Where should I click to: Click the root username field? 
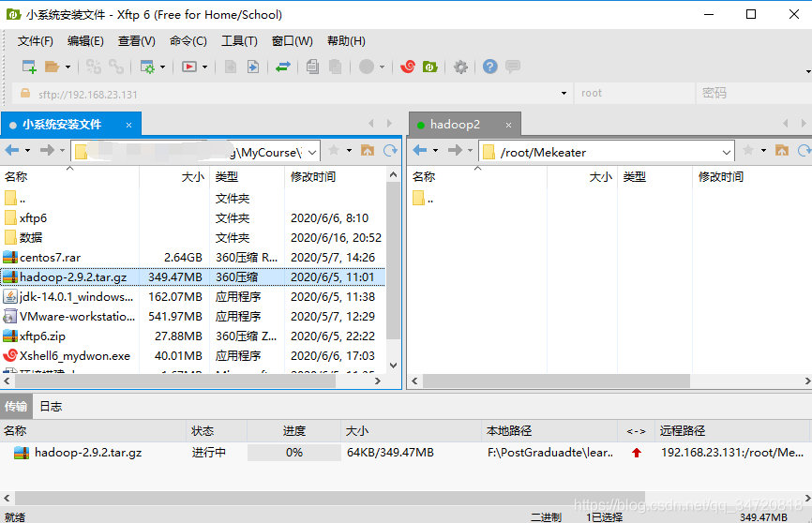[635, 93]
